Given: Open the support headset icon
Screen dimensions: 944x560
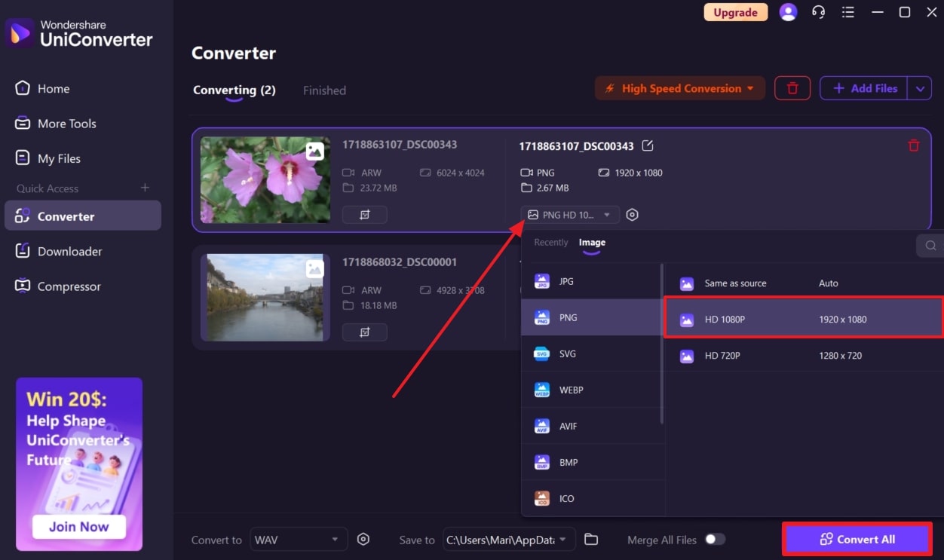Looking at the screenshot, I should 818,12.
